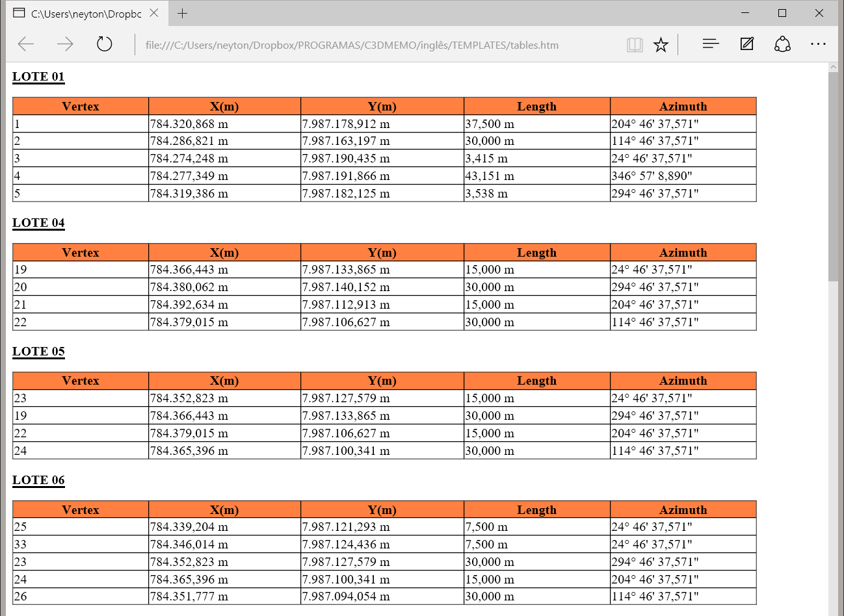
Task: Click the cell "7.987.140,152 m"
Action: tap(382, 287)
